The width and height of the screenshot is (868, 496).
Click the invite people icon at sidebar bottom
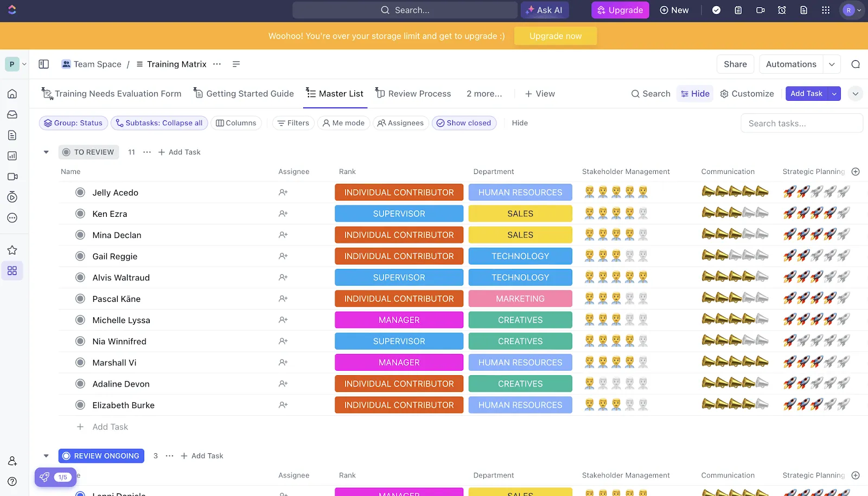tap(12, 461)
